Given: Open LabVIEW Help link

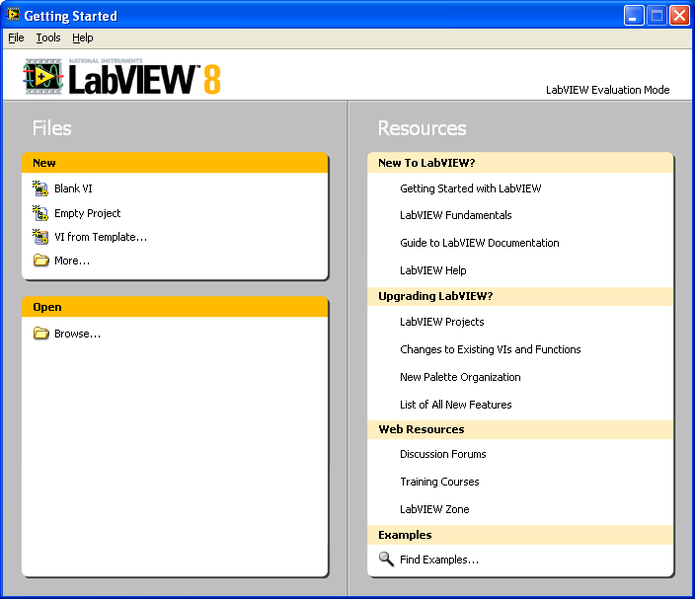Looking at the screenshot, I should pos(433,270).
